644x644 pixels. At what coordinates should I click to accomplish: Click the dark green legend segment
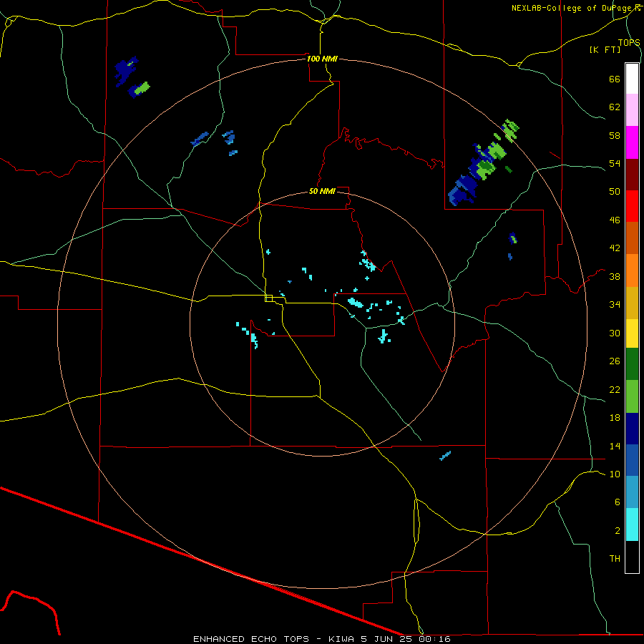coord(632,364)
